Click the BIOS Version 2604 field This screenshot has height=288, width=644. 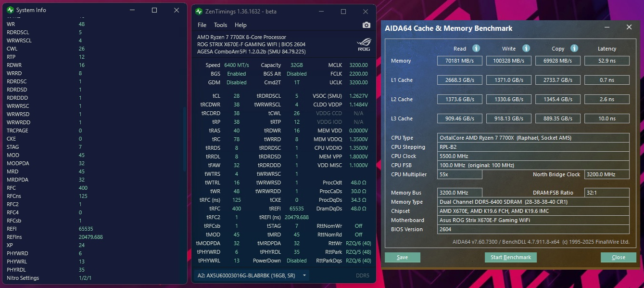click(x=533, y=229)
